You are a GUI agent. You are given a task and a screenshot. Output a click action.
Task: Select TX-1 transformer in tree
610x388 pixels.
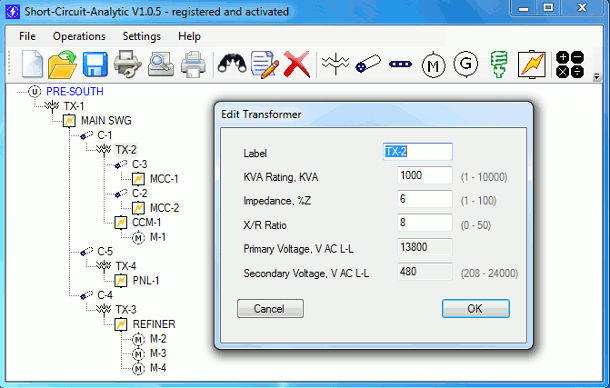(74, 106)
